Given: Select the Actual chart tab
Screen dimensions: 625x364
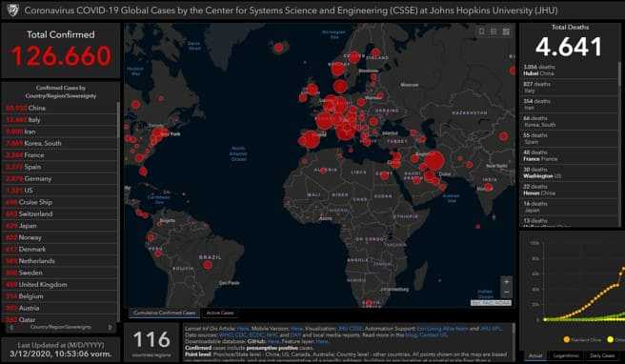Looking at the screenshot, I should pyautogui.click(x=535, y=355).
